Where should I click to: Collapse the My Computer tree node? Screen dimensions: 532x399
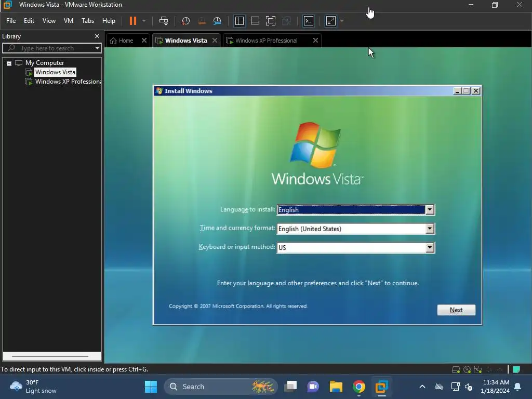(x=9, y=63)
